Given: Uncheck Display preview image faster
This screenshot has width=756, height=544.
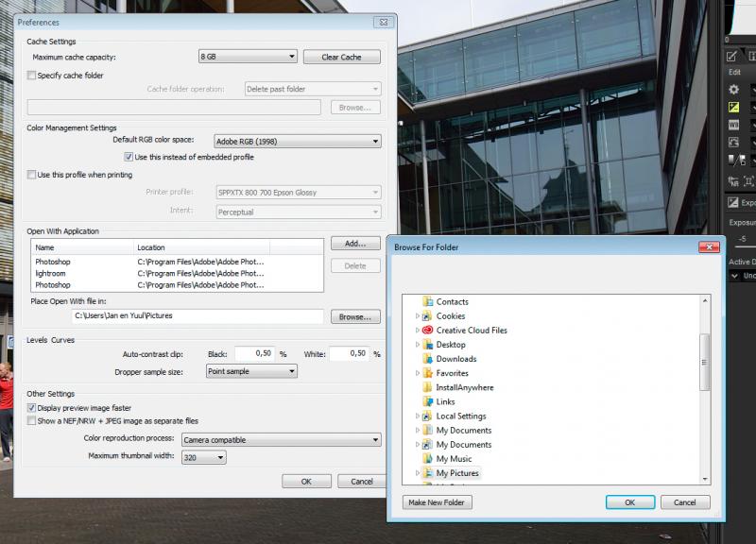Looking at the screenshot, I should click(x=32, y=408).
